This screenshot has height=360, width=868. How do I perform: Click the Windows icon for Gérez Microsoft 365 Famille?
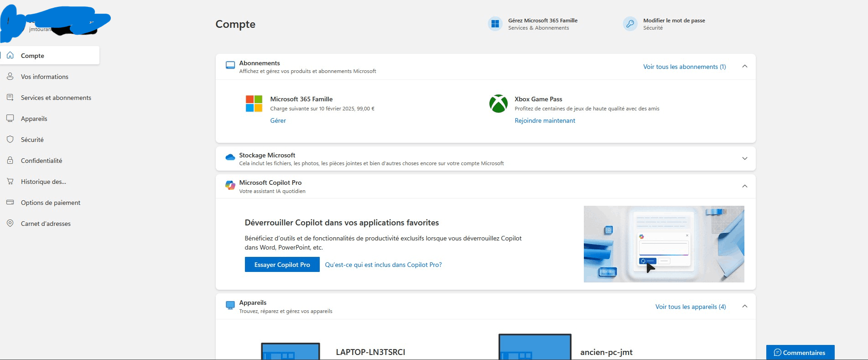coord(495,24)
